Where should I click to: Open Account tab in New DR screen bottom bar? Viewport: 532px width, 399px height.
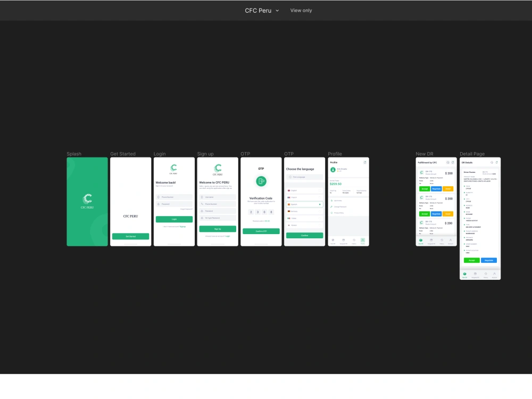coord(451,241)
